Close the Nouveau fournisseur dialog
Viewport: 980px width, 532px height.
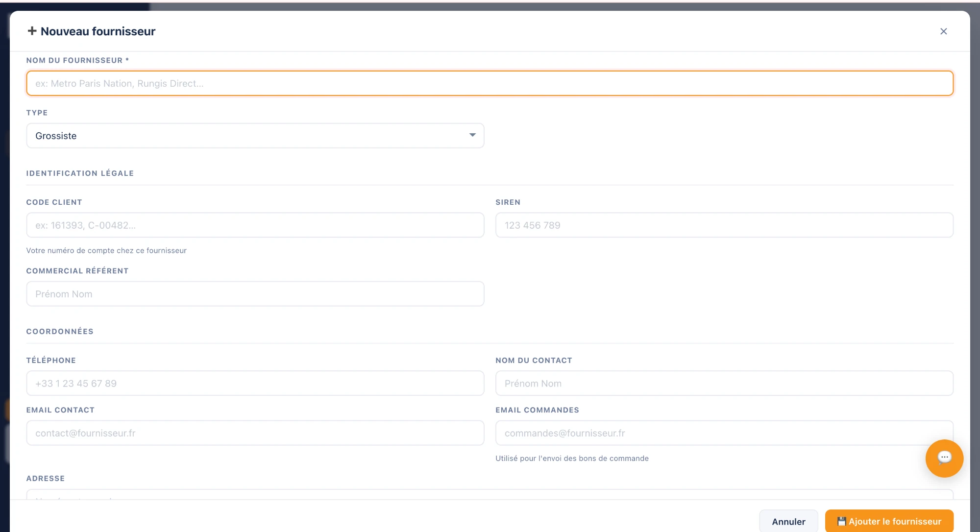943,31
